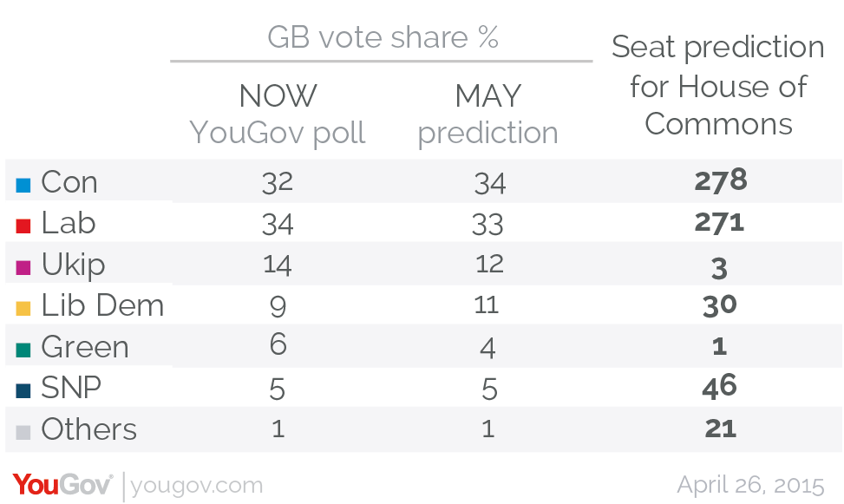
Task: Click the NOW YouGov poll column header
Action: coord(278,115)
